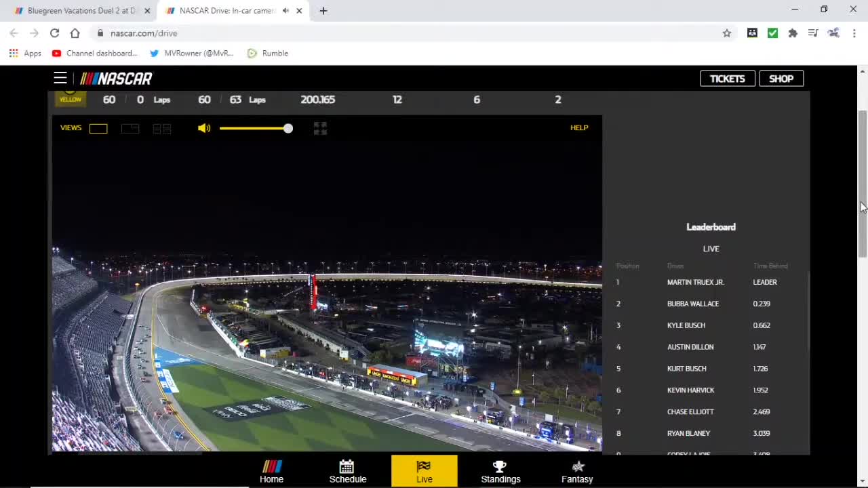Mute the NASCAR Drive tab audio icon
The image size is (868, 488).
pyautogui.click(x=285, y=11)
